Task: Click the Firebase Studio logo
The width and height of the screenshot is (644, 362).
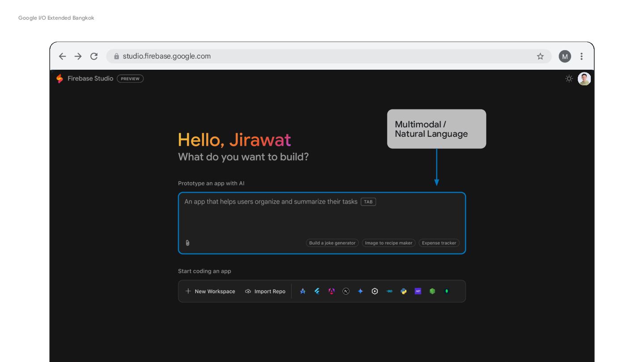Action: click(x=59, y=79)
